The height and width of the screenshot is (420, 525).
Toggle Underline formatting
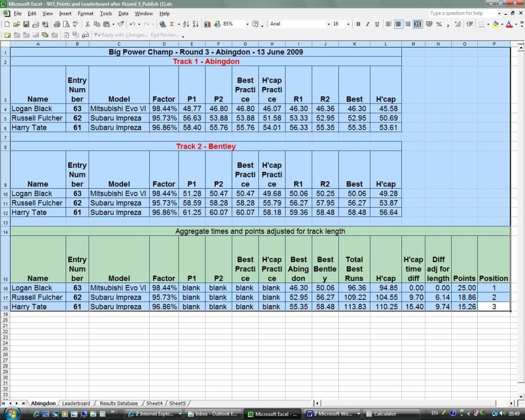pos(377,24)
